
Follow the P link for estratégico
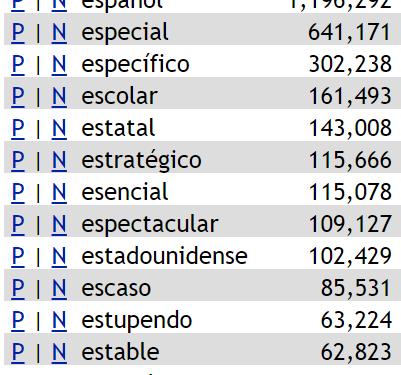point(18,160)
